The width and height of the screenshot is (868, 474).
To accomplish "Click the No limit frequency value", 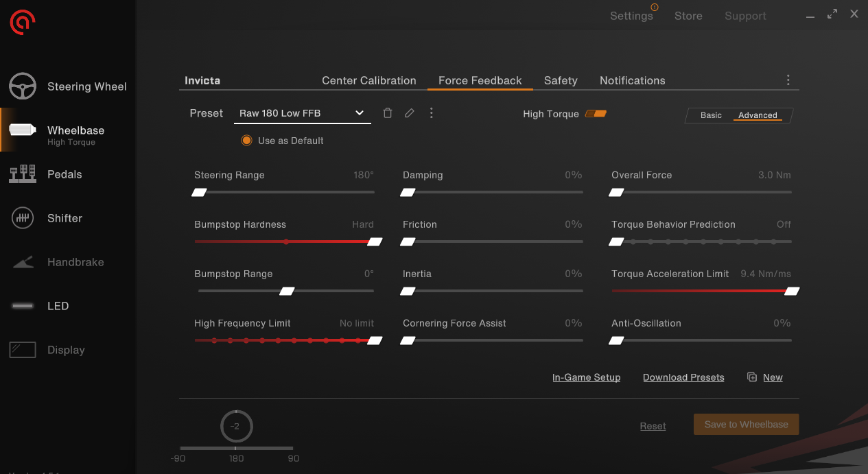I will [357, 323].
